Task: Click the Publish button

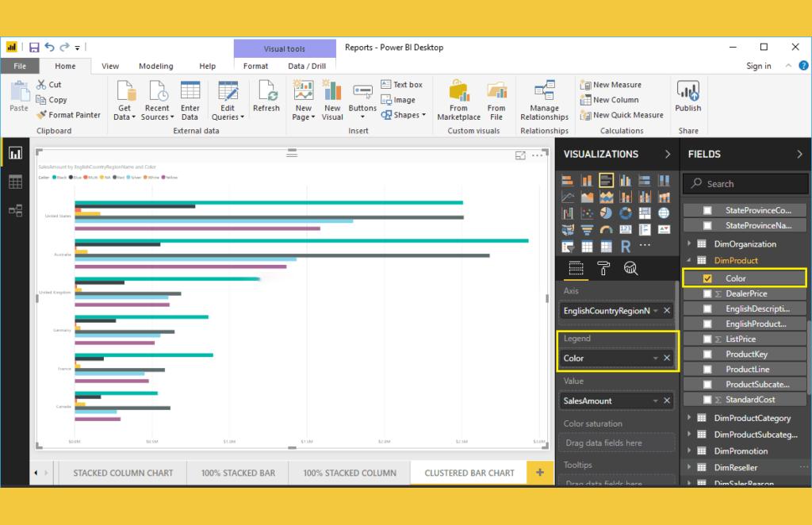Action: click(x=688, y=97)
